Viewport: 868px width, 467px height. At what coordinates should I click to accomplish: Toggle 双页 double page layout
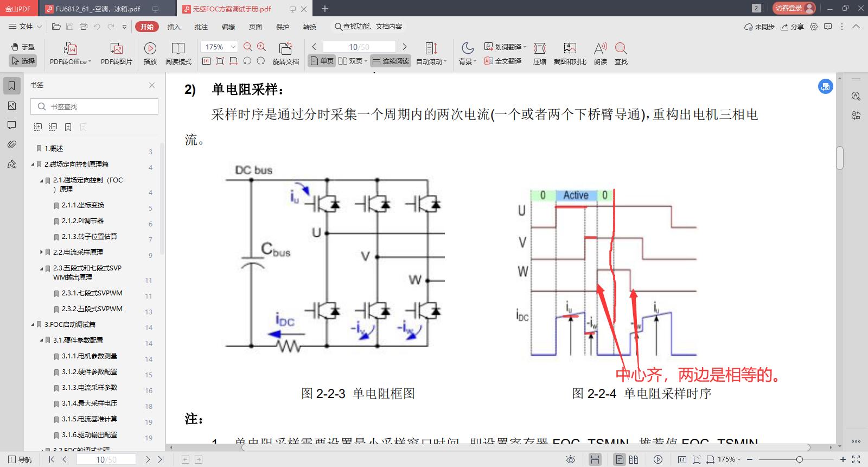(353, 61)
